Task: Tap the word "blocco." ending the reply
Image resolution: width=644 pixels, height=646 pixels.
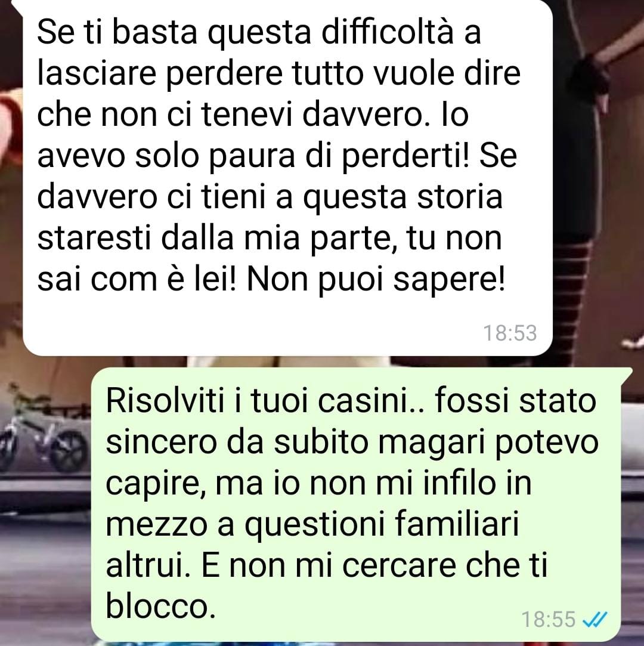Action: (161, 606)
